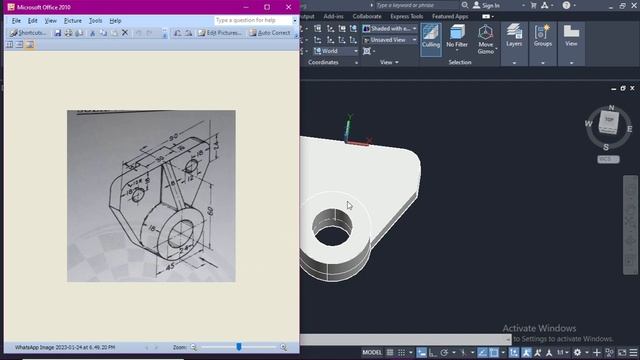
Task: Toggle snap mode in status bar
Action: [402, 352]
